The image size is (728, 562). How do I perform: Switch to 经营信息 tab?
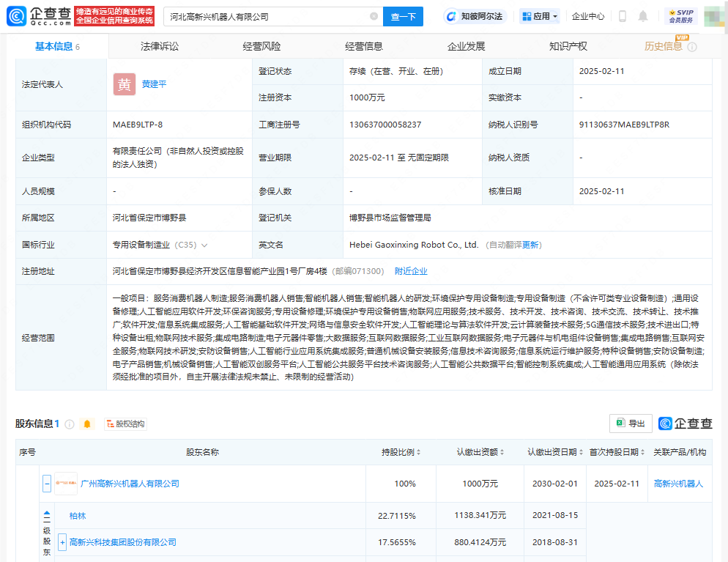364,46
